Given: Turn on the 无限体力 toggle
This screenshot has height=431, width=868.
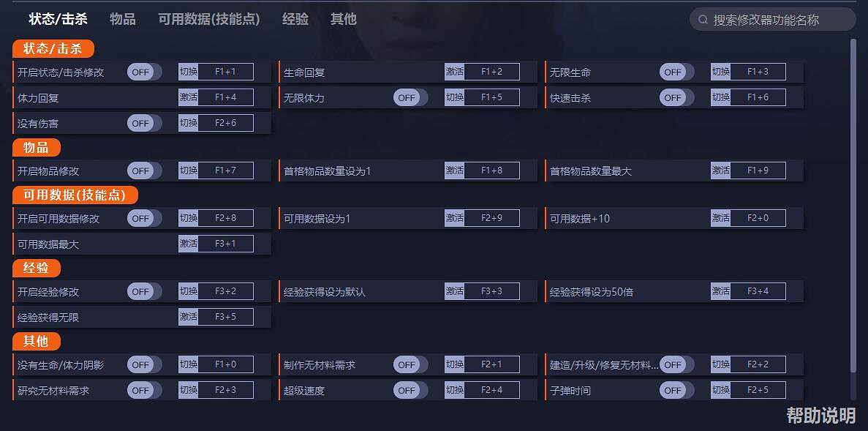Looking at the screenshot, I should (x=410, y=97).
